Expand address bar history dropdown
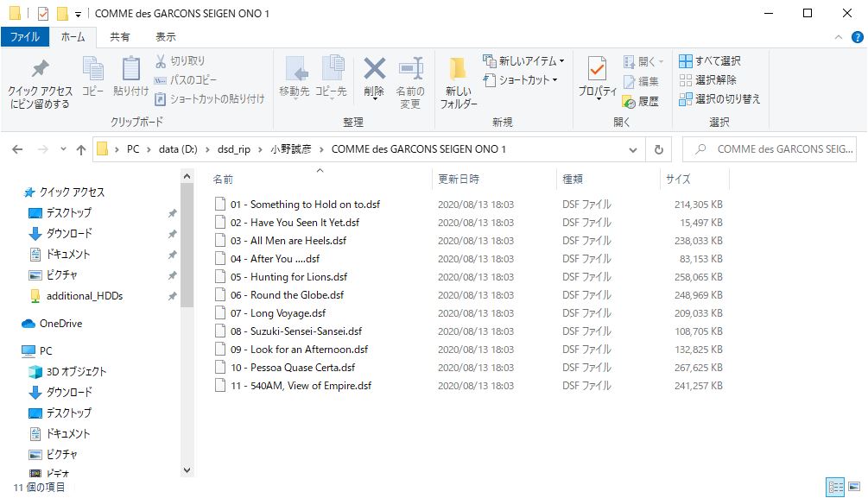The height and width of the screenshot is (498, 868). (633, 149)
